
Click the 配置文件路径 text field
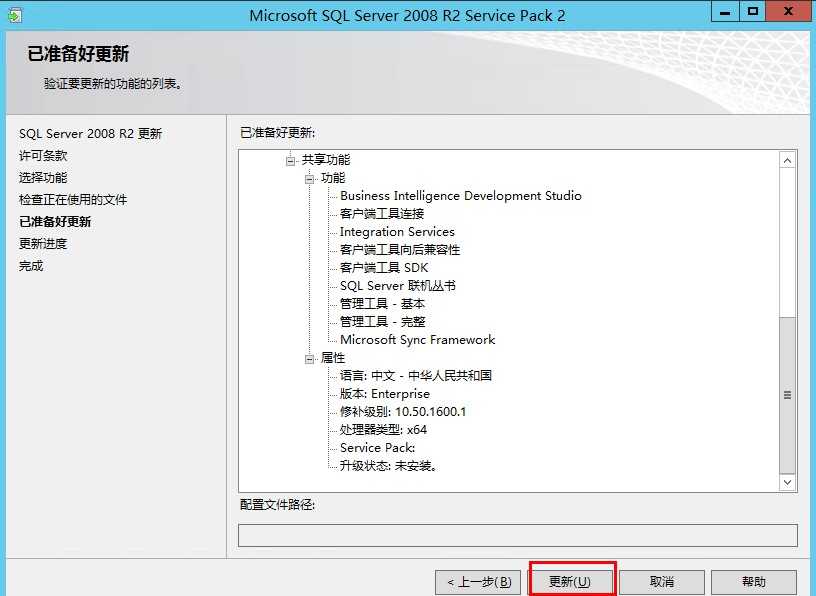(518, 535)
